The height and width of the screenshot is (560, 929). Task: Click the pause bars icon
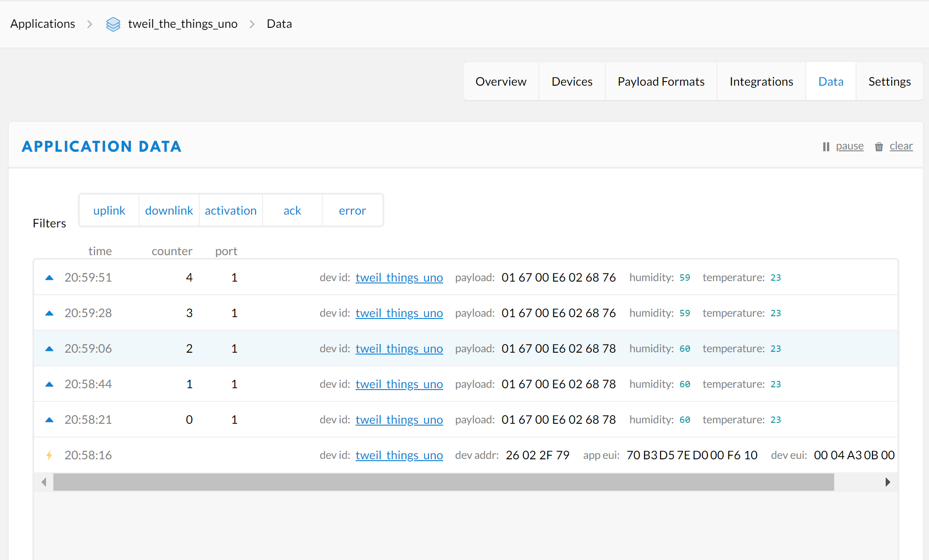pos(826,147)
